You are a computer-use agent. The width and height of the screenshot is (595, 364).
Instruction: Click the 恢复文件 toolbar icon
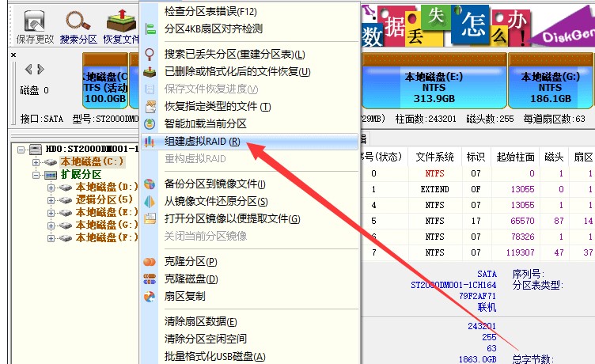coord(121,21)
